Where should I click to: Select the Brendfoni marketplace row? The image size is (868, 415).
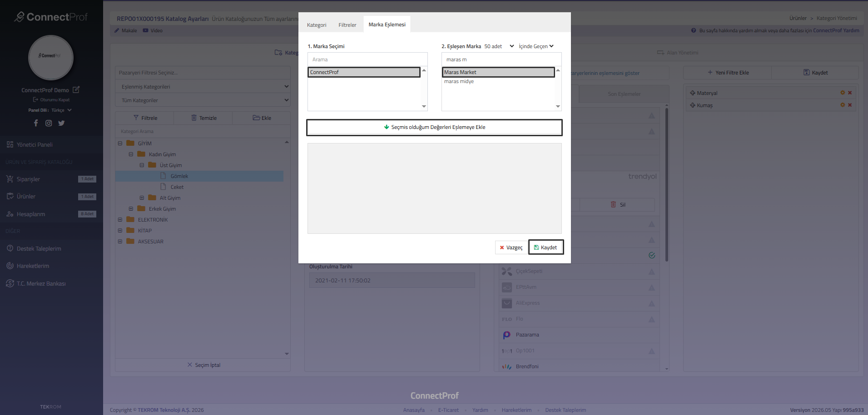click(x=579, y=366)
